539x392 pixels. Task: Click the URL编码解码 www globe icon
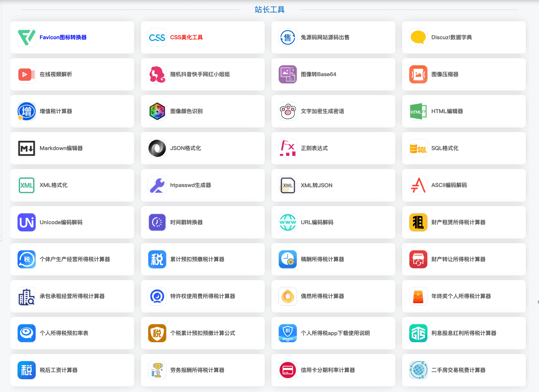[x=288, y=222]
